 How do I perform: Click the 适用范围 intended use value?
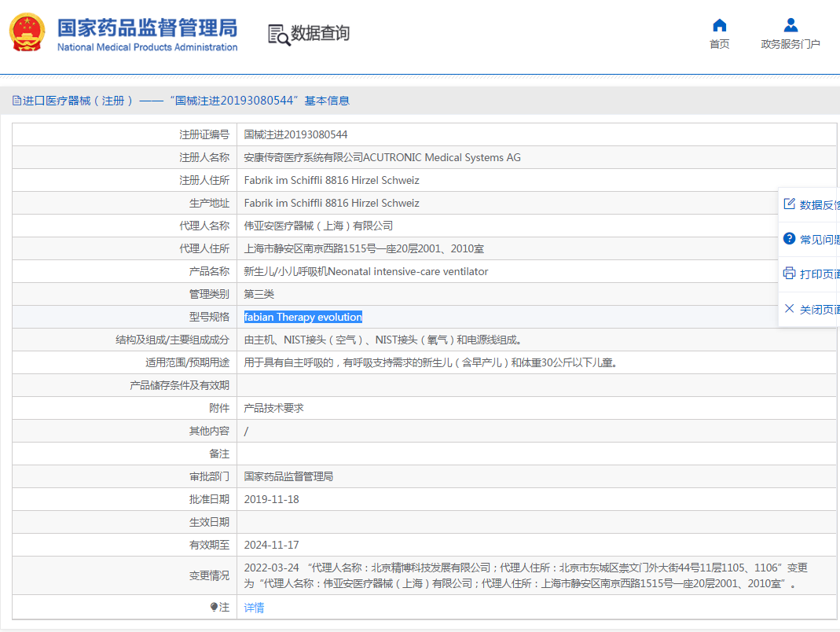(432, 362)
